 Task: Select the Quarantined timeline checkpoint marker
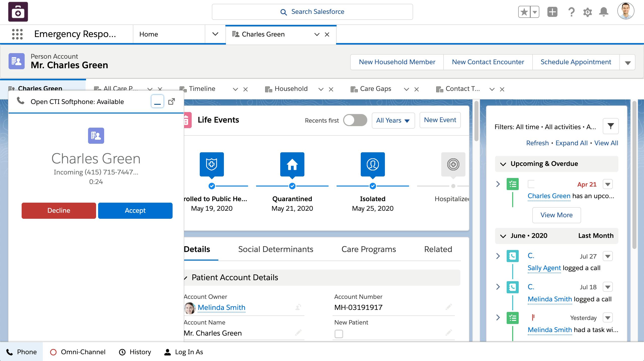coord(292,186)
